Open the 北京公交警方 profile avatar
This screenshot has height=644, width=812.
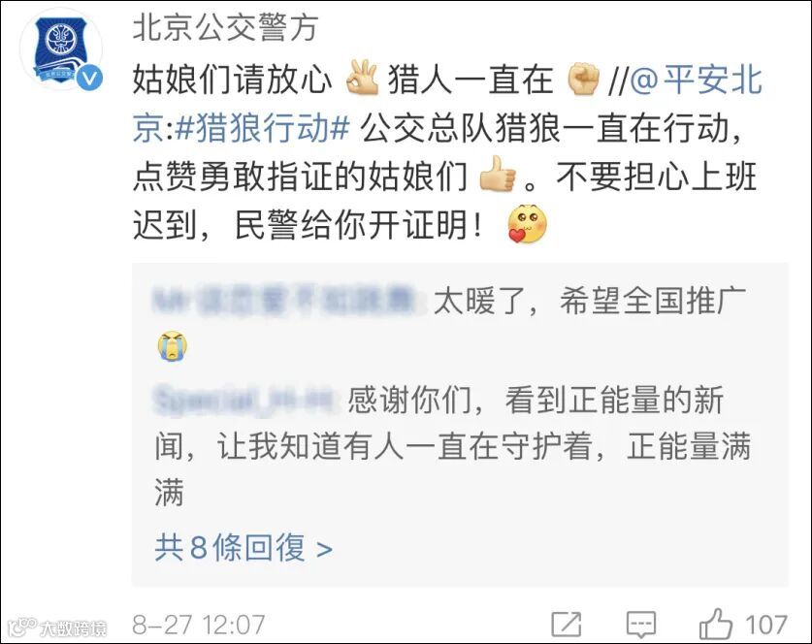[x=60, y=49]
